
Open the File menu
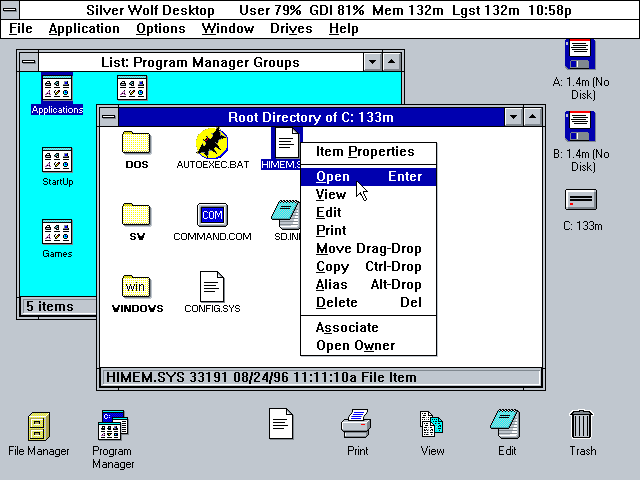coord(21,29)
